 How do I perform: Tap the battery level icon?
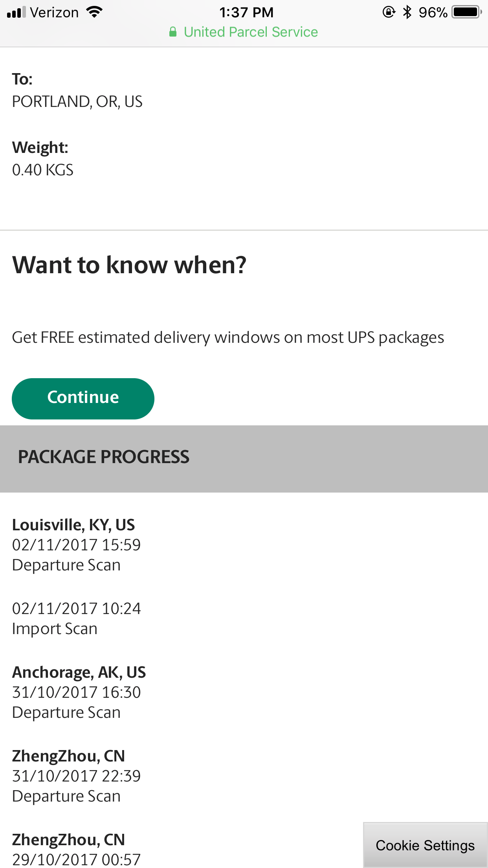tap(466, 12)
